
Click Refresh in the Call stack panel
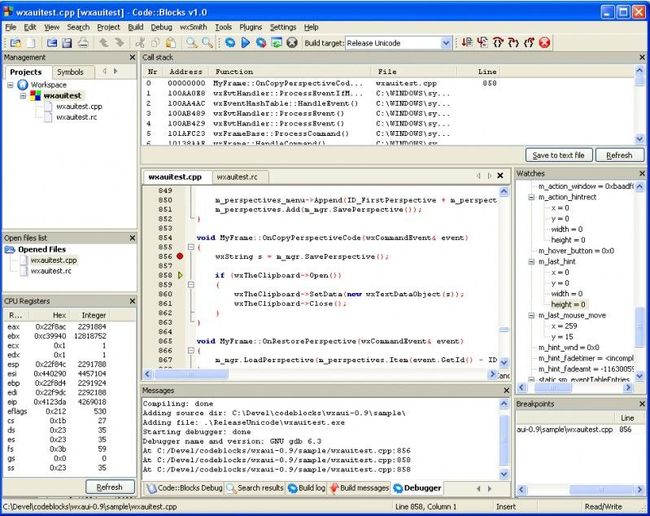coord(619,155)
